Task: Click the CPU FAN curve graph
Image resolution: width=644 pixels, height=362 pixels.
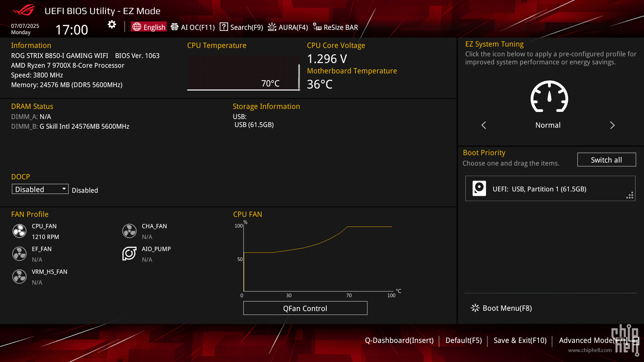Action: coord(318,258)
